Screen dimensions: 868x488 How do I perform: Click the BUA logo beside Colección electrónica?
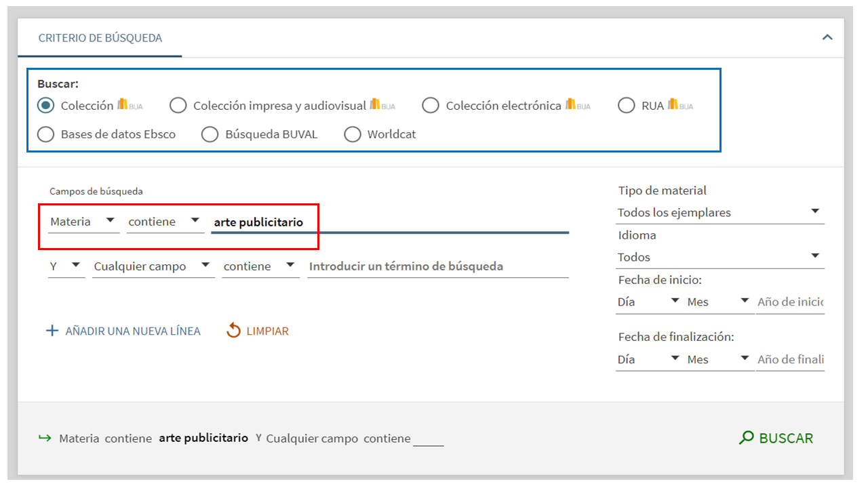(x=578, y=105)
